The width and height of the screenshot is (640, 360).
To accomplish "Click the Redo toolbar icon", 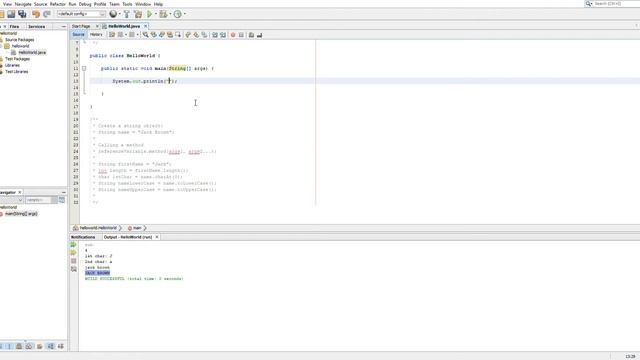I will 47,14.
